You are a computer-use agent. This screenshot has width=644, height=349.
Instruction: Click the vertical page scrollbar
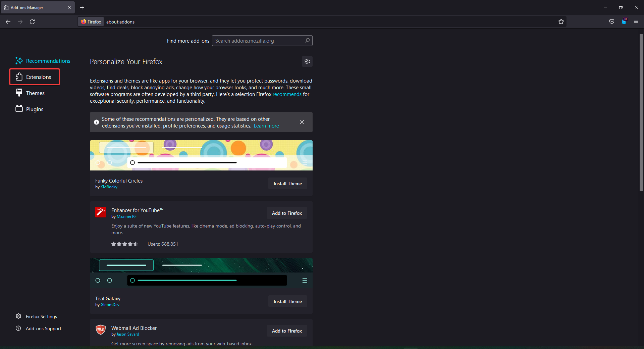pyautogui.click(x=641, y=113)
